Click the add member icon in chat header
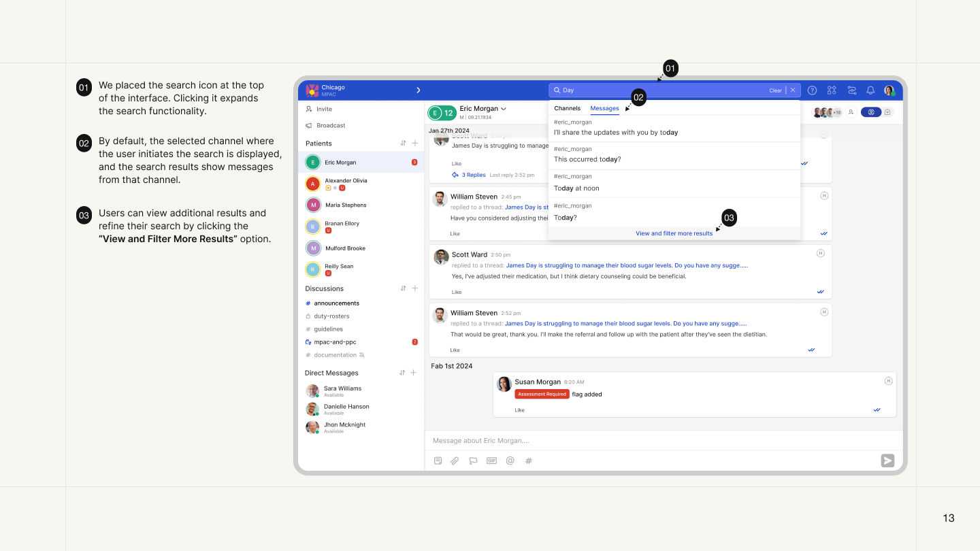Viewport: 980px width, 551px height. point(850,112)
